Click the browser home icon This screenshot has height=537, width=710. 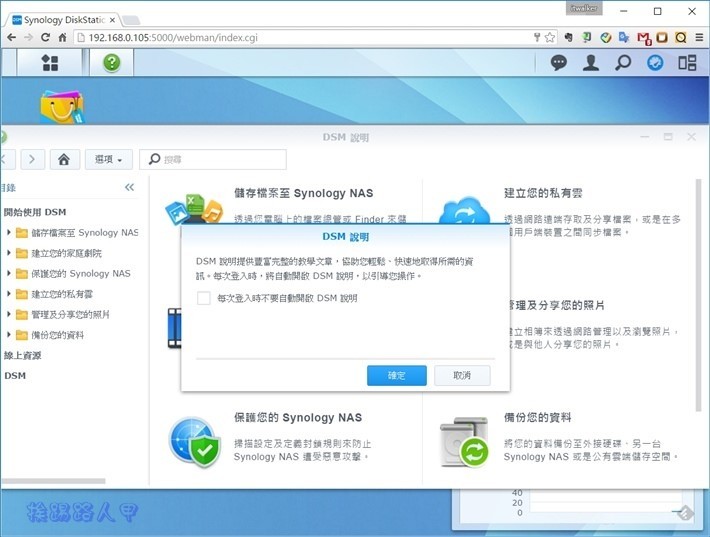pos(62,37)
